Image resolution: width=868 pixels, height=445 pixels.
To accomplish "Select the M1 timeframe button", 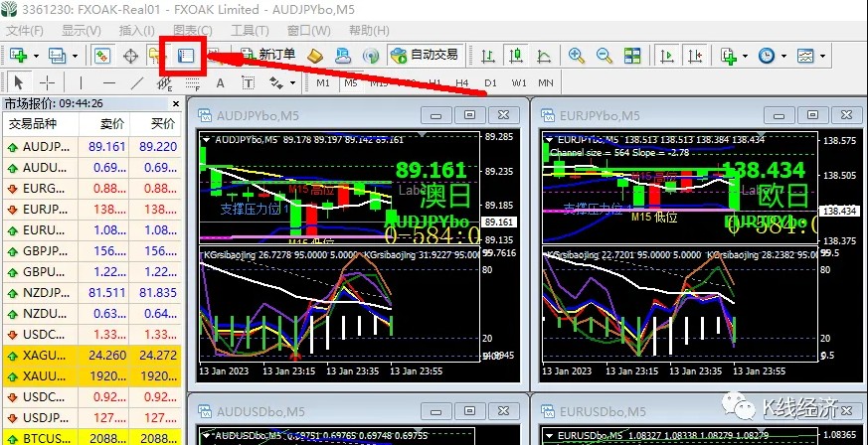I will click(x=323, y=82).
